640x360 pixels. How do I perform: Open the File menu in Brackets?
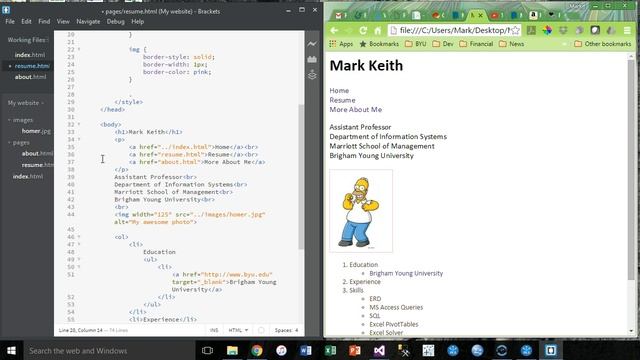[x=10, y=22]
